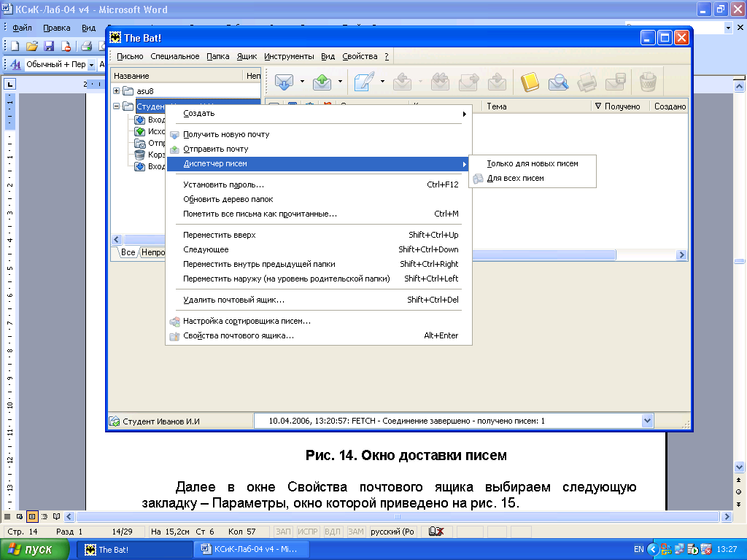Click the Permission icon with red stop sign in Word
747x560 pixels.
(x=66, y=46)
